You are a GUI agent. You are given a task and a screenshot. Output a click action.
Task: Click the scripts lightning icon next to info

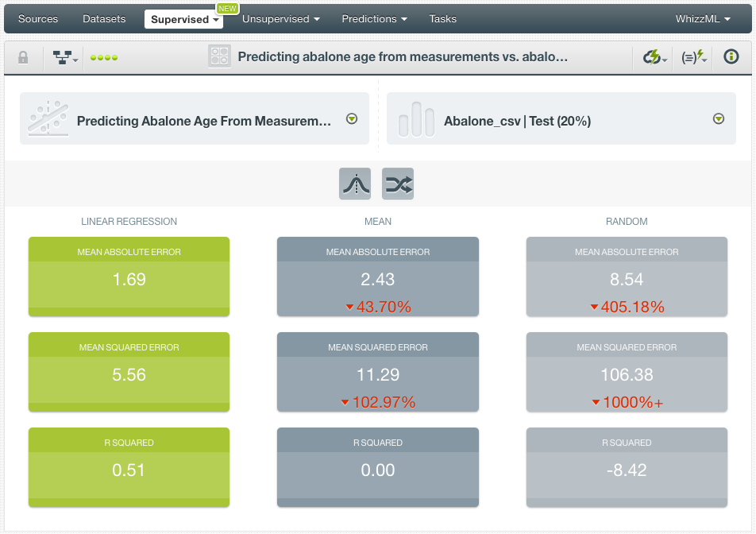point(691,56)
